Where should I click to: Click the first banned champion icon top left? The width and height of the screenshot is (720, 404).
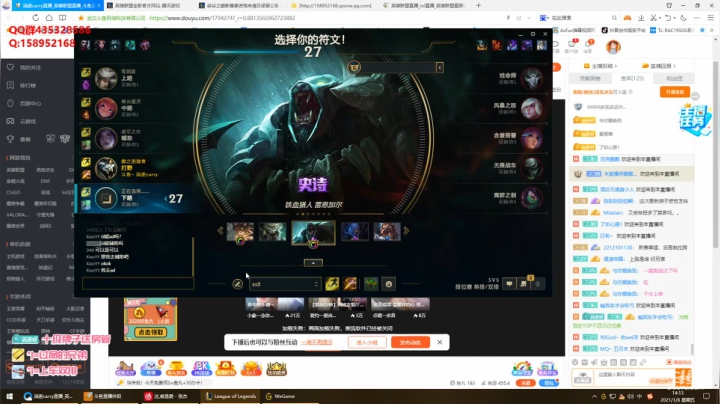pyautogui.click(x=86, y=45)
